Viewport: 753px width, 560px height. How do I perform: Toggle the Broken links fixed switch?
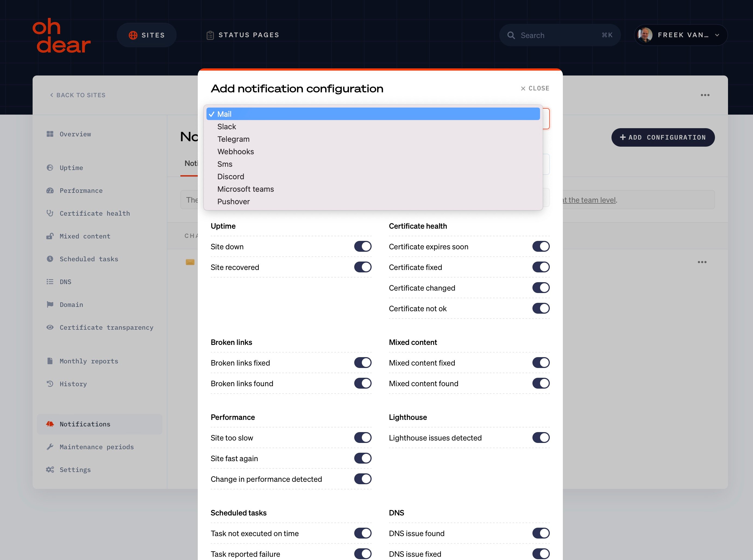[x=363, y=363]
